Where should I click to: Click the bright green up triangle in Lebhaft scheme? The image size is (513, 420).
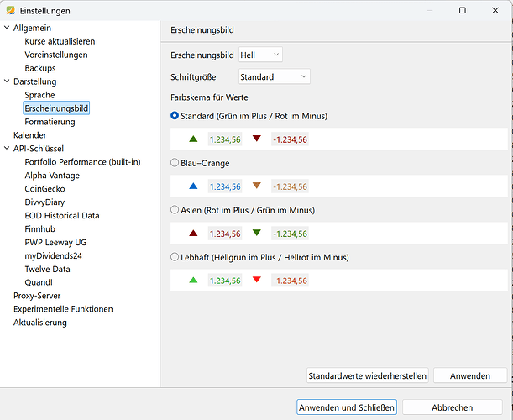pos(193,281)
